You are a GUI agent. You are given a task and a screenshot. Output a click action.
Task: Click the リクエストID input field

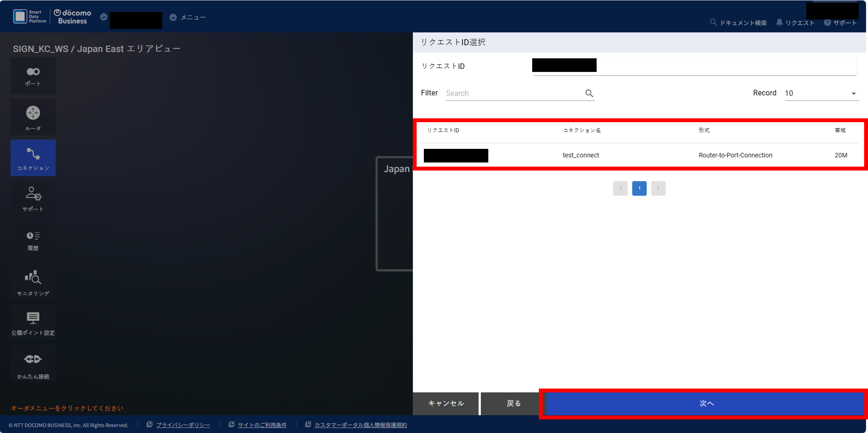(x=694, y=66)
